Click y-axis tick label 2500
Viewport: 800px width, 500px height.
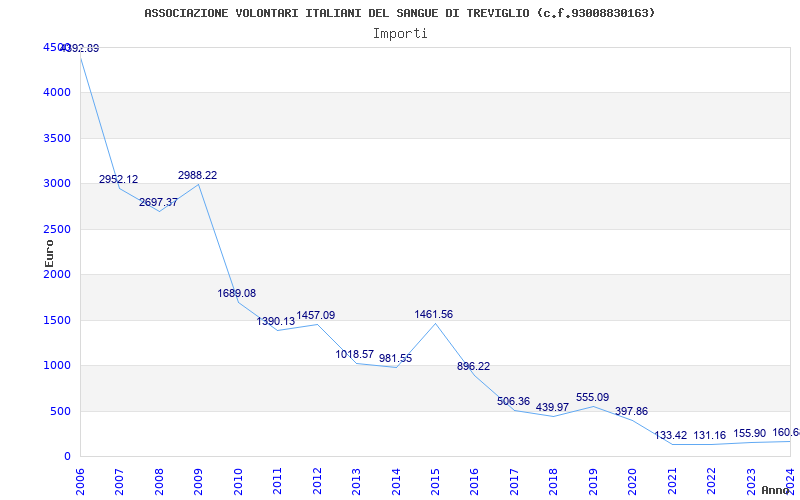pyautogui.click(x=57, y=229)
